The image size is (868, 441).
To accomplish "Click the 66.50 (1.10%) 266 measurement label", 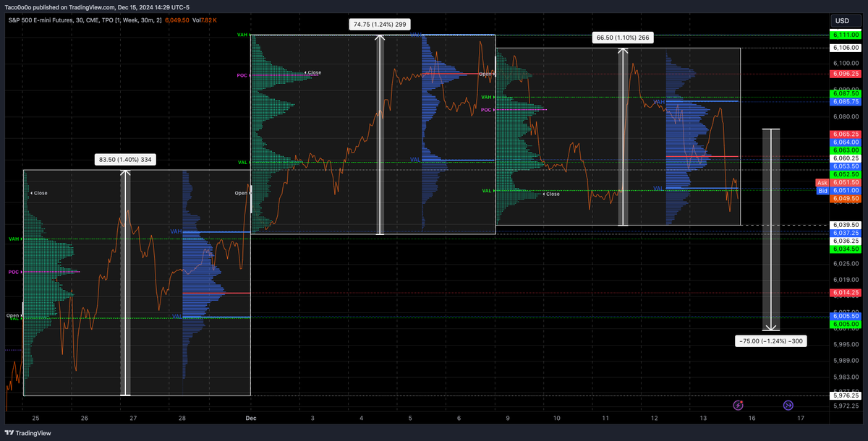I will 622,38.
